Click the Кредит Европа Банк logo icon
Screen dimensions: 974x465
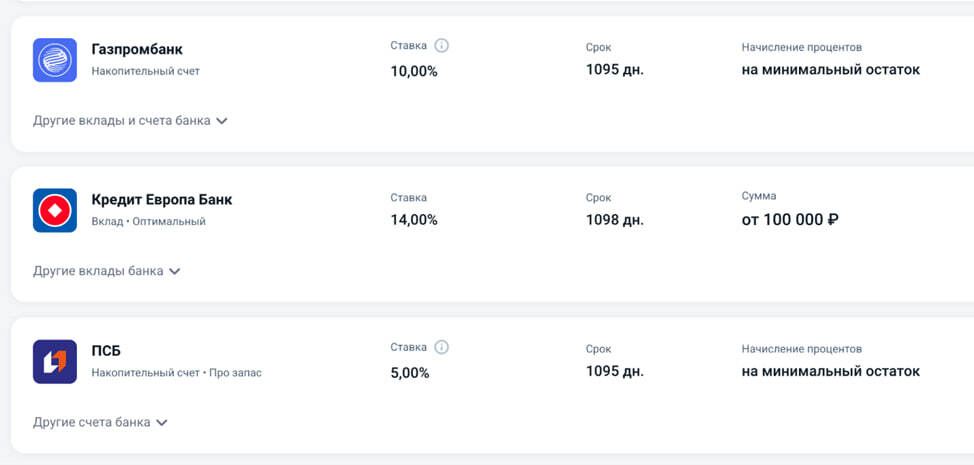pyautogui.click(x=55, y=210)
